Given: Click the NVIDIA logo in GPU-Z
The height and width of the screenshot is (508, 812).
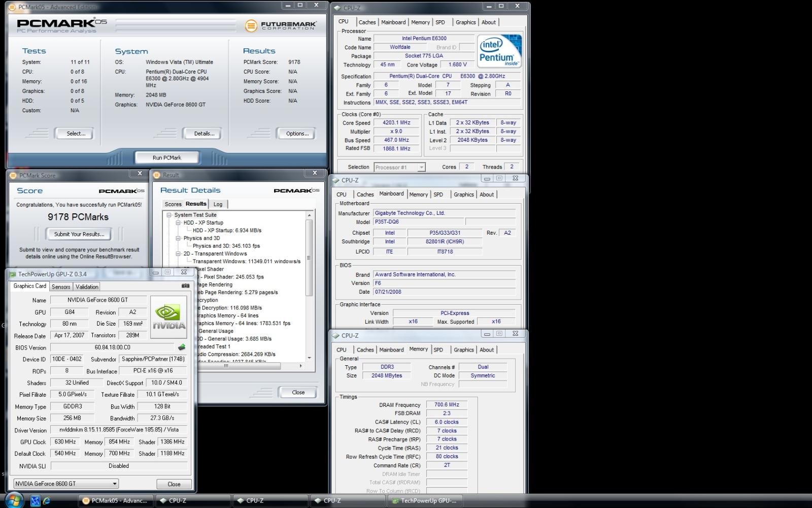Looking at the screenshot, I should pyautogui.click(x=169, y=317).
